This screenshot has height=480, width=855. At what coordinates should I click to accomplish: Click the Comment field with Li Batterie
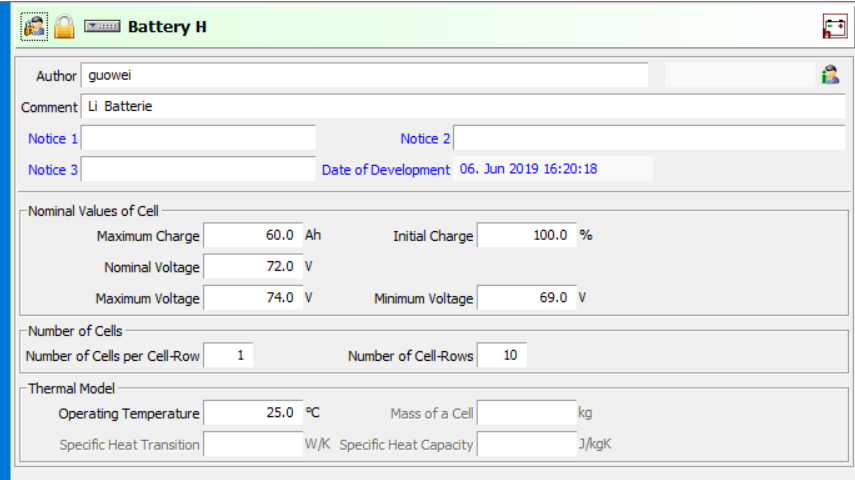(463, 107)
